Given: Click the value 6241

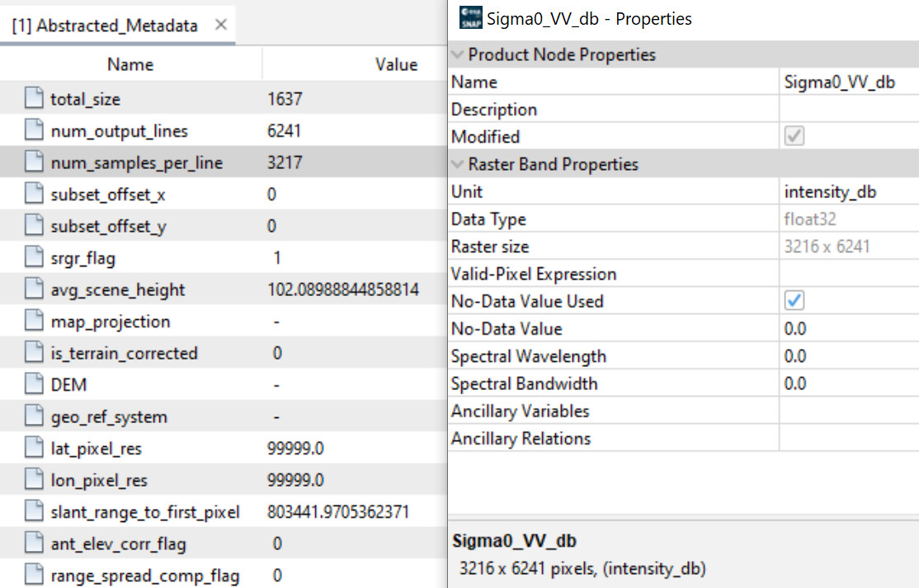Looking at the screenshot, I should tap(285, 130).
